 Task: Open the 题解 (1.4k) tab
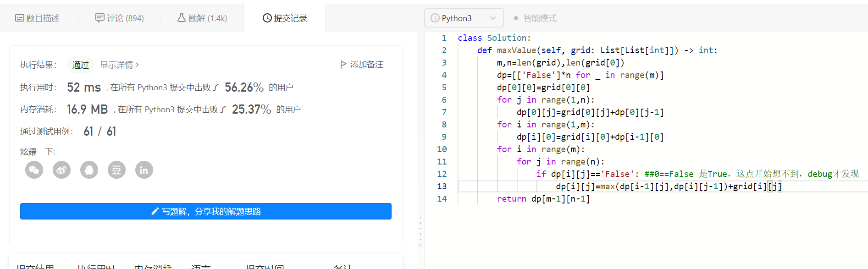pyautogui.click(x=202, y=18)
